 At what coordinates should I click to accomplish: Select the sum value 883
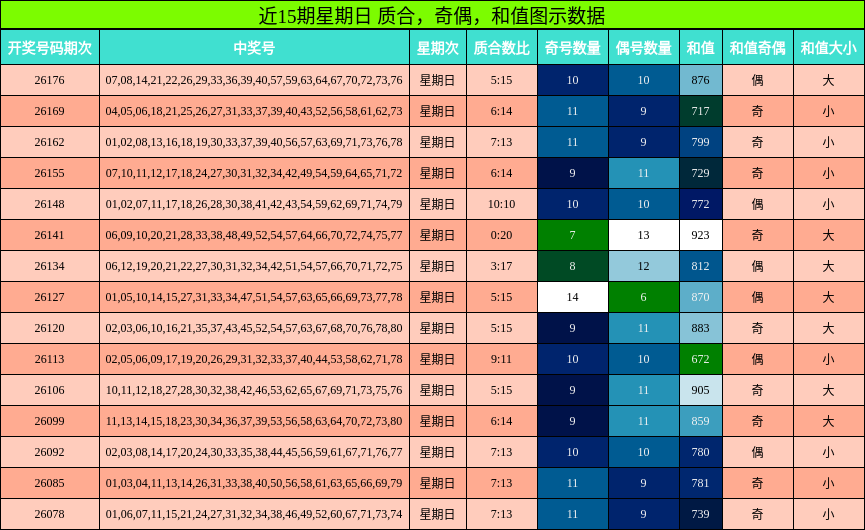click(x=701, y=328)
